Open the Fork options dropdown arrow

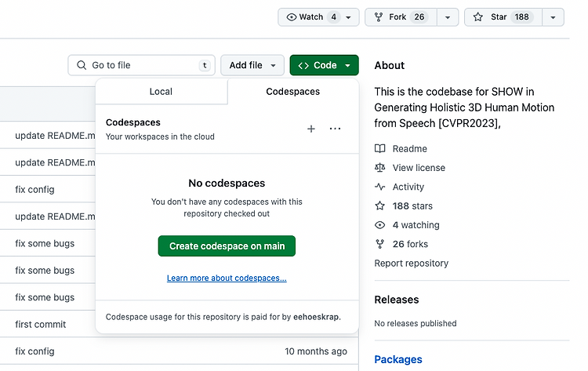448,17
